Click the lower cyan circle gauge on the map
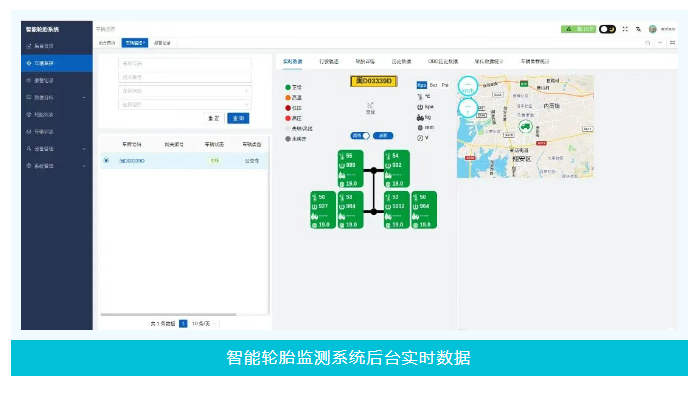The width and height of the screenshot is (696, 393). pos(468,108)
